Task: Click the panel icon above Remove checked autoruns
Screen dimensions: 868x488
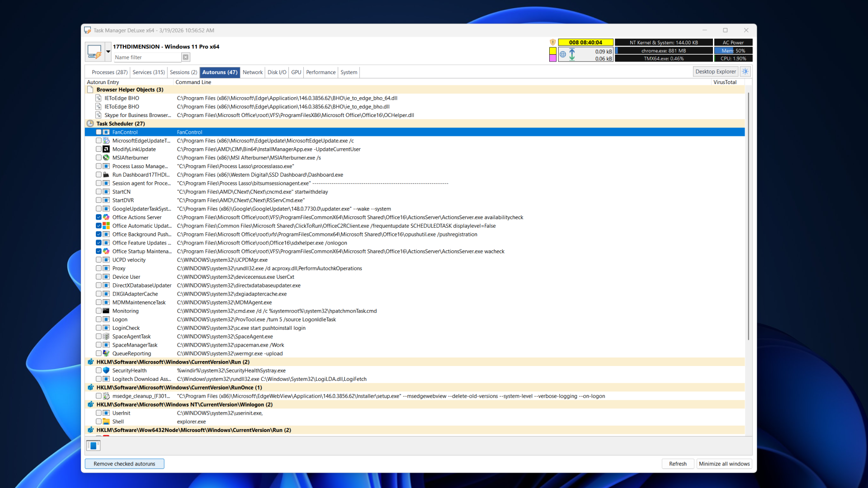Action: pos(93,446)
